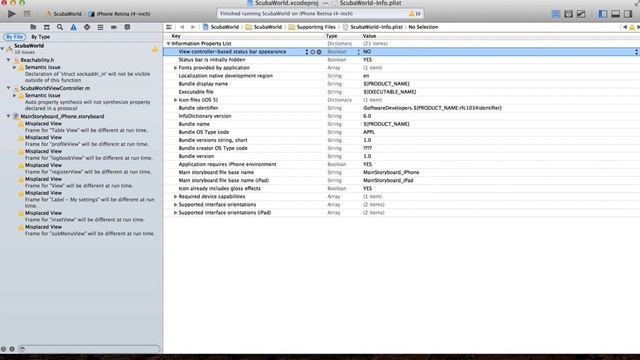The width and height of the screenshot is (640, 360).
Task: Open Boolean type popup for selected row
Action: pos(359,52)
